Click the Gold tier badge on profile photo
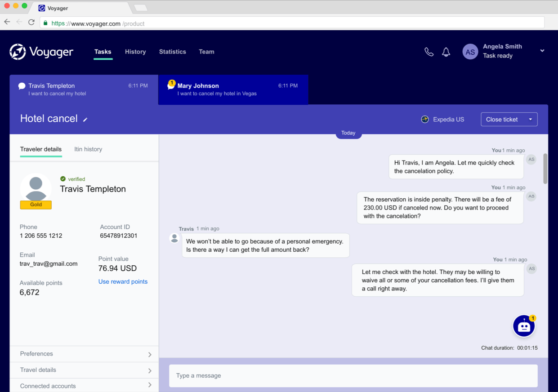 tap(36, 205)
